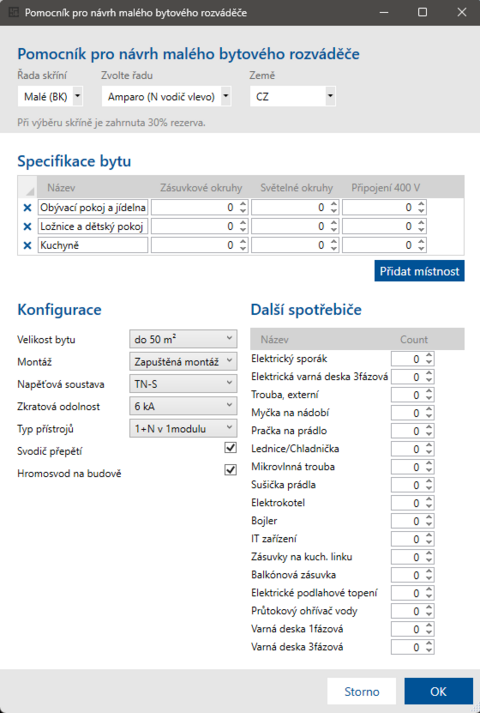The height and width of the screenshot is (713, 480).
Task: Click the select-all corner of room table
Action: pos(28,187)
